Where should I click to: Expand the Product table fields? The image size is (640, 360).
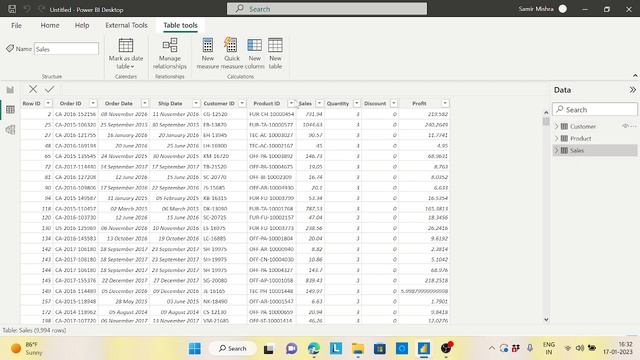(556, 138)
